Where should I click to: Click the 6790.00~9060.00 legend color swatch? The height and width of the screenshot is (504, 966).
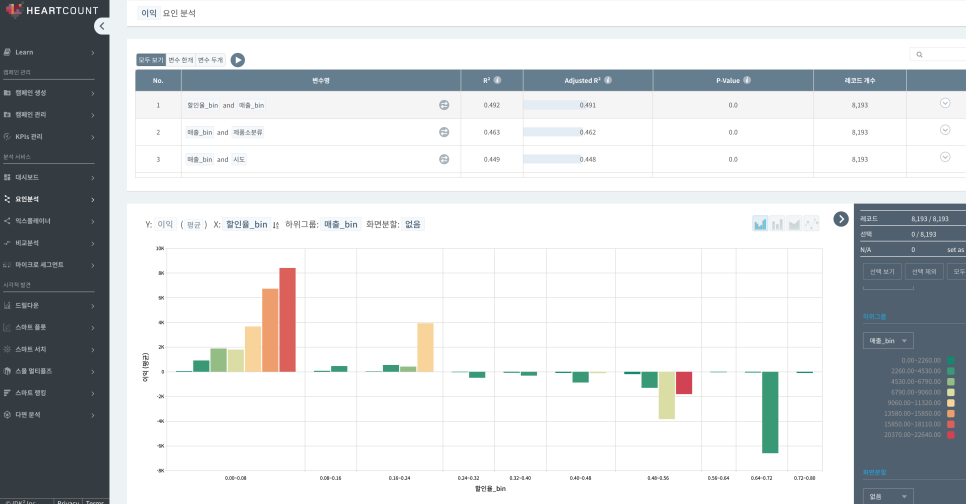951,392
